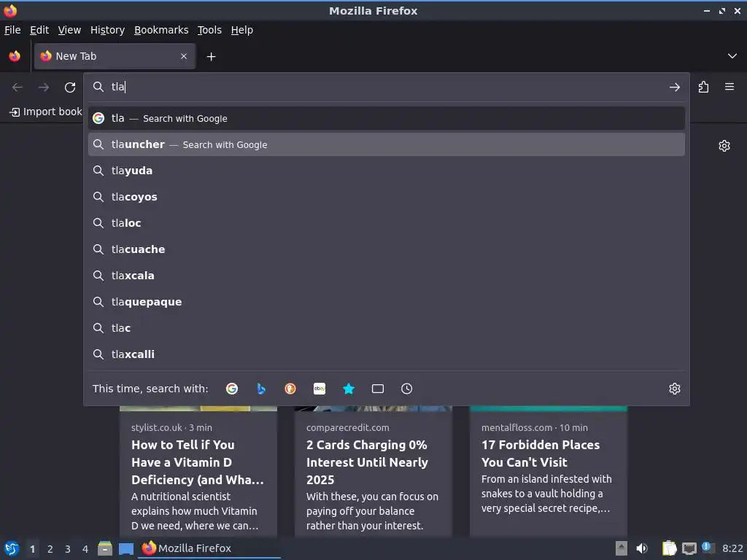Choose the tlauncher suggestion
The width and height of the screenshot is (747, 560).
click(387, 144)
